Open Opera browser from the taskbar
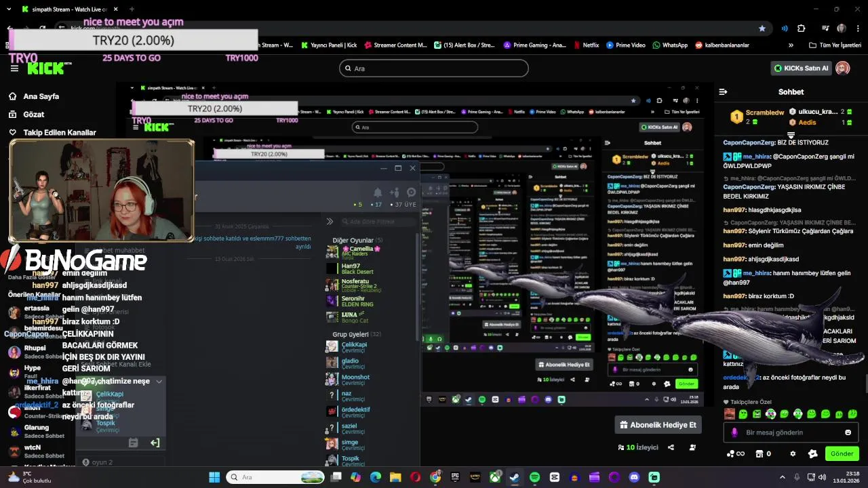 415,477
